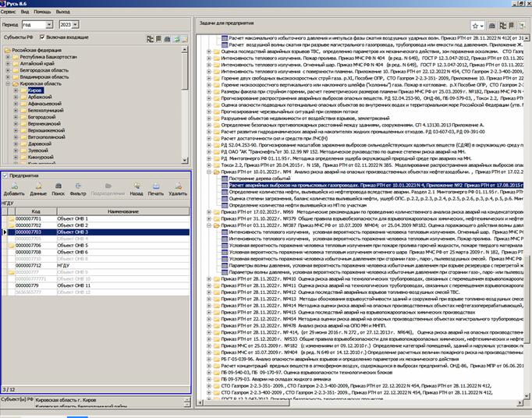Collapse the Кировская область tree node
Image resolution: width=532 pixels, height=418 pixels.
(8, 83)
